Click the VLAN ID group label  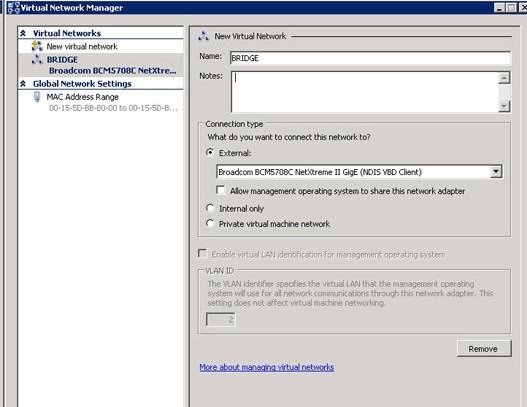click(219, 271)
